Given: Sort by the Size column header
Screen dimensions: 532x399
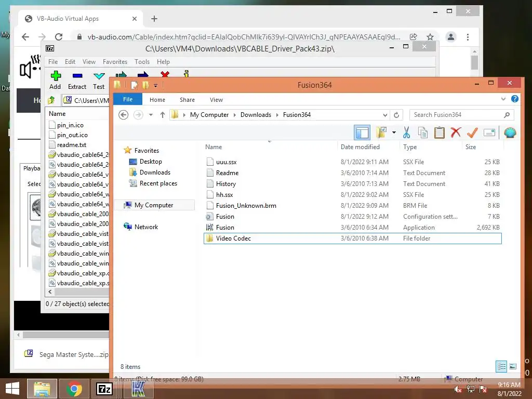Looking at the screenshot, I should click(471, 147).
